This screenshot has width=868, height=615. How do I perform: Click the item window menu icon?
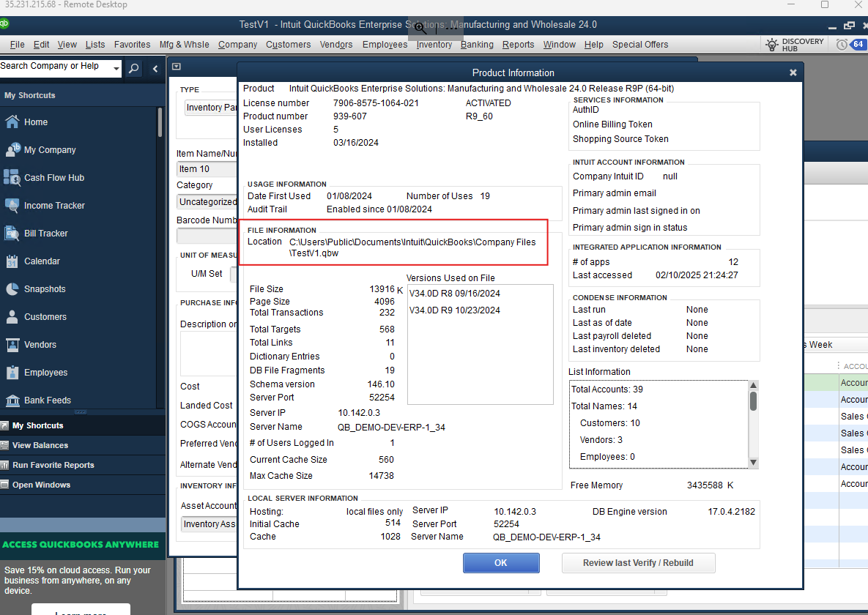[x=177, y=67]
